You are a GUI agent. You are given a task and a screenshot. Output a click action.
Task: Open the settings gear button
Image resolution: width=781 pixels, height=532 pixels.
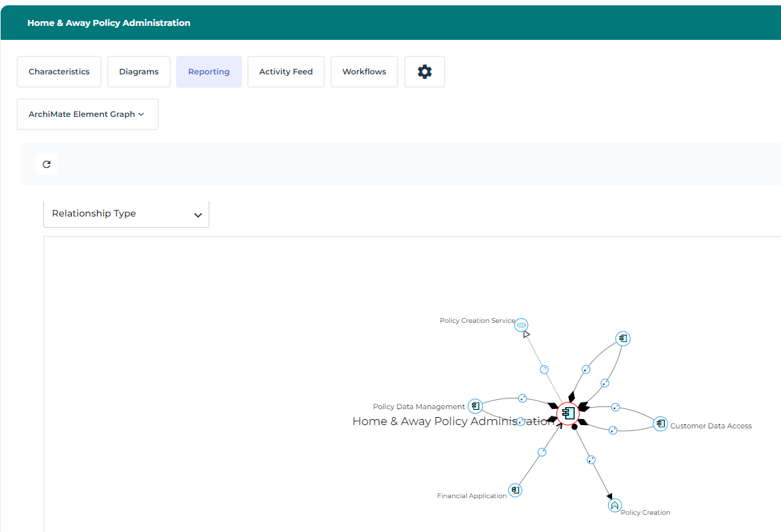(x=425, y=72)
